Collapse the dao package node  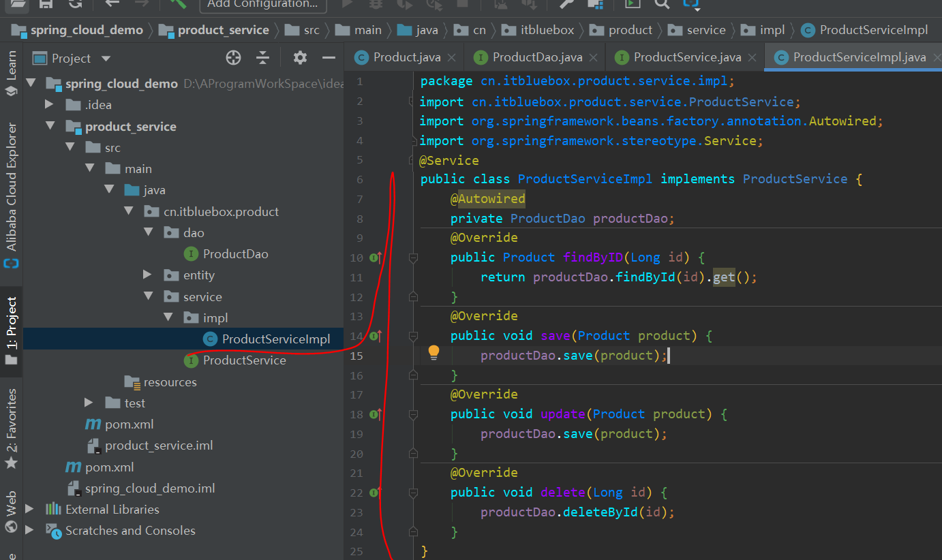pos(148,233)
